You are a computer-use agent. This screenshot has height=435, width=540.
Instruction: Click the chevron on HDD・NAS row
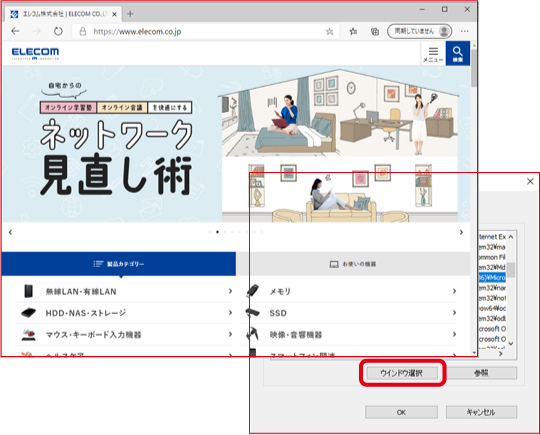pyautogui.click(x=230, y=313)
